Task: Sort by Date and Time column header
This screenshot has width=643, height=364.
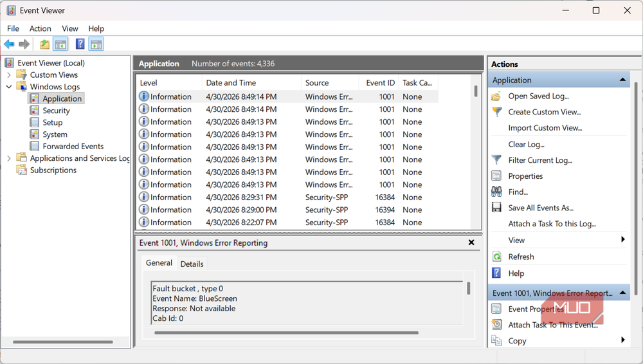Action: pyautogui.click(x=251, y=83)
